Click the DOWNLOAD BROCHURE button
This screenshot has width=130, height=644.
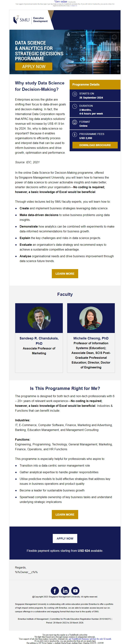pos(95,145)
